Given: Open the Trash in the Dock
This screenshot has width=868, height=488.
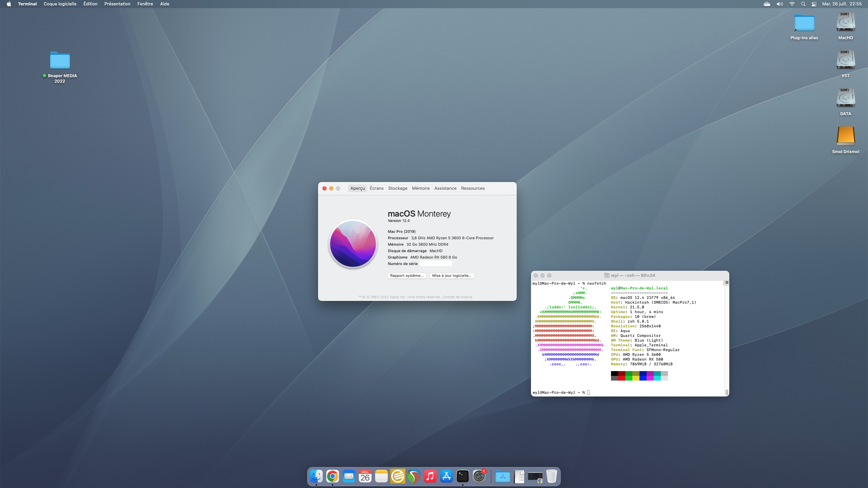Looking at the screenshot, I should point(552,476).
